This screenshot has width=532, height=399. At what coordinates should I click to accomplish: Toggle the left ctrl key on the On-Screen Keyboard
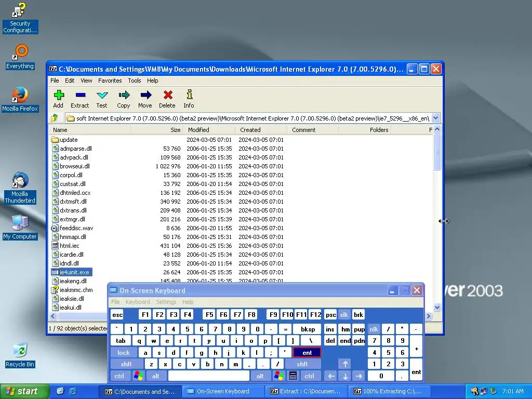pyautogui.click(x=119, y=376)
